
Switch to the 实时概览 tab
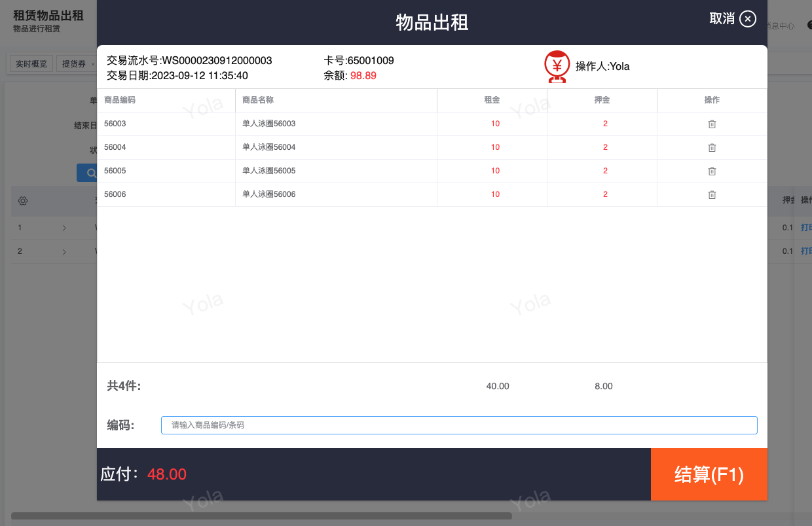click(x=31, y=63)
